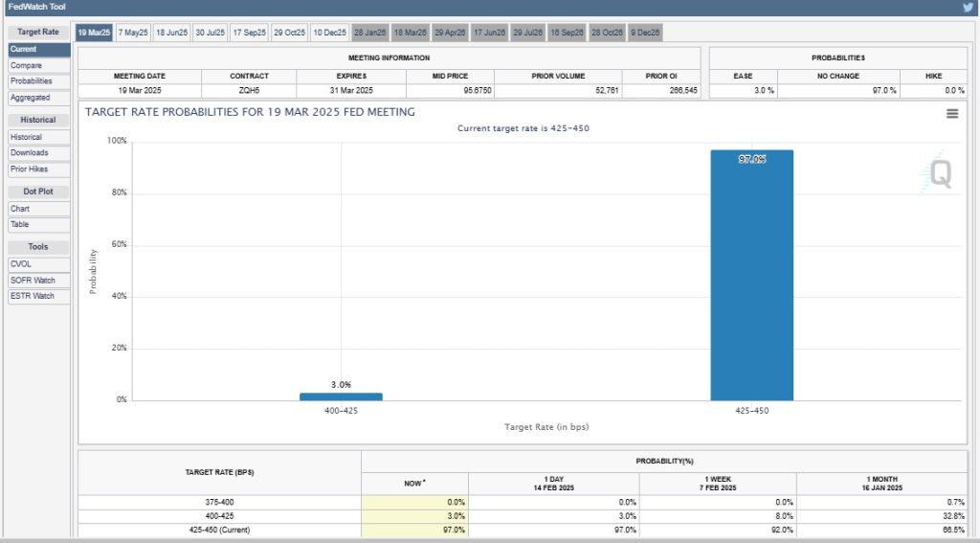This screenshot has height=543, width=980.
Task: Select the 7 May25 meeting tab
Action: click(133, 33)
